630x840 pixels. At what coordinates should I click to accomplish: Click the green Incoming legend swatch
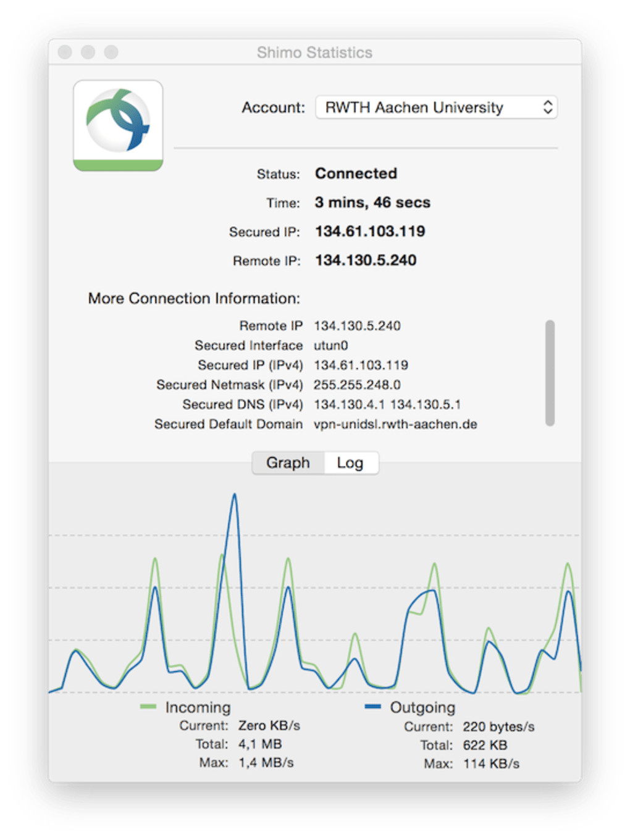point(148,707)
